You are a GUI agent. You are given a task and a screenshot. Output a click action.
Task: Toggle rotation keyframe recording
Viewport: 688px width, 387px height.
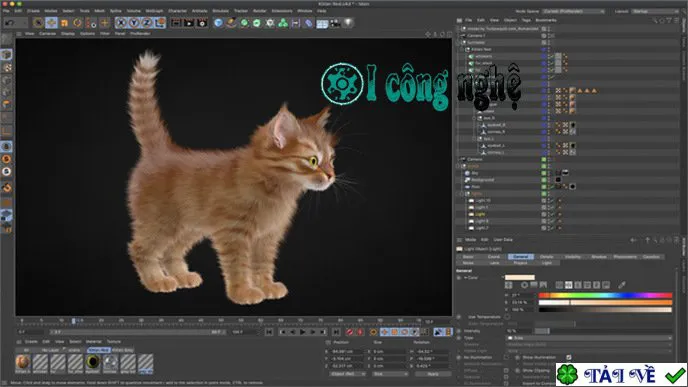[405, 332]
